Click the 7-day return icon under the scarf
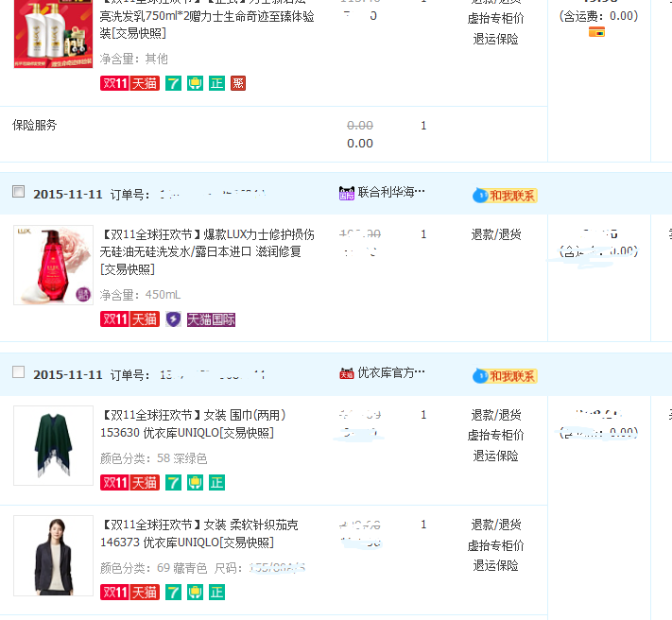672x620 pixels. coord(174,482)
